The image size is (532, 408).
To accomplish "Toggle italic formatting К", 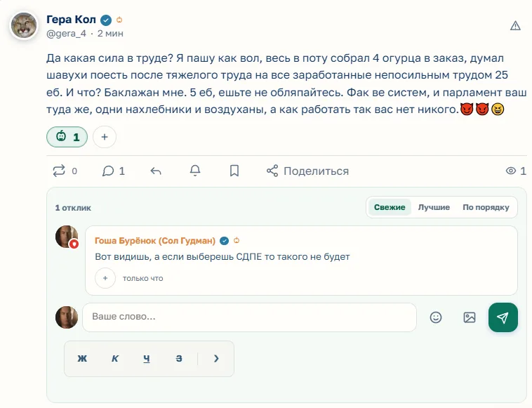I will coord(114,358).
